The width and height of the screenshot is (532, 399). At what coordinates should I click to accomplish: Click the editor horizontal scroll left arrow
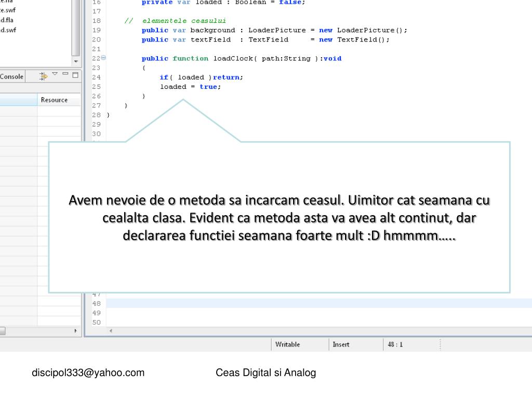[111, 331]
